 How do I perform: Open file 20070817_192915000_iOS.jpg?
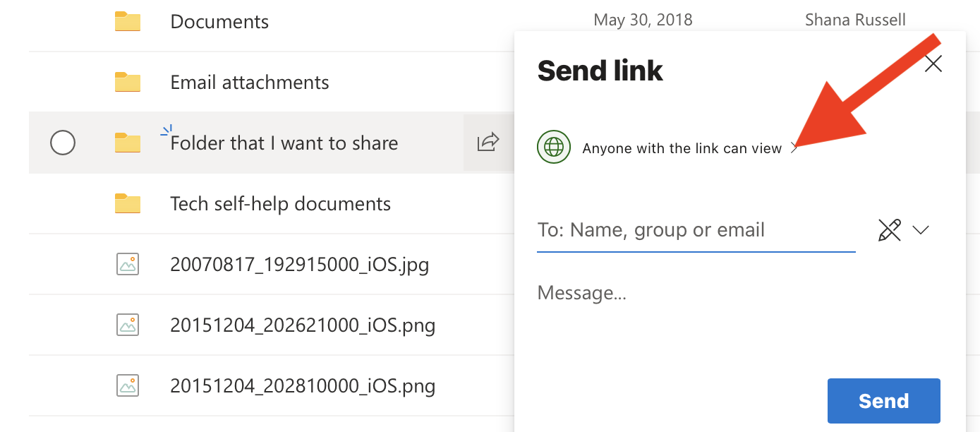pyautogui.click(x=300, y=265)
